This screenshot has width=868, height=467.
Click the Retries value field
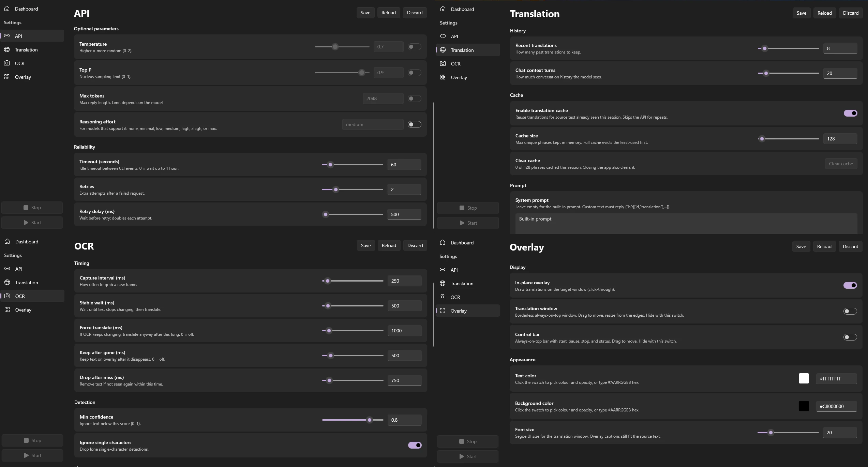(x=404, y=190)
